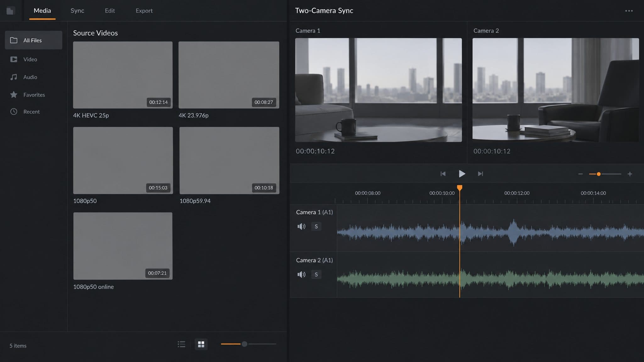This screenshot has width=644, height=362.
Task: Select the 4K 23.976p video thumbnail
Action: (x=229, y=75)
